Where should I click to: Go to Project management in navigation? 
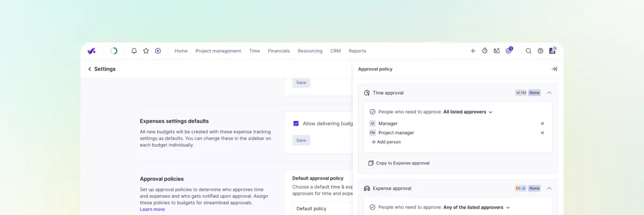(x=218, y=51)
